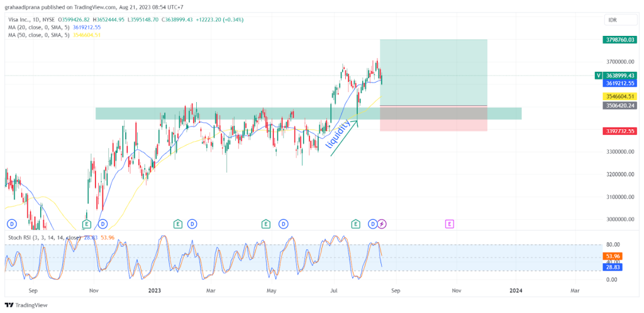Click the 2023 label on time axis

click(x=155, y=290)
